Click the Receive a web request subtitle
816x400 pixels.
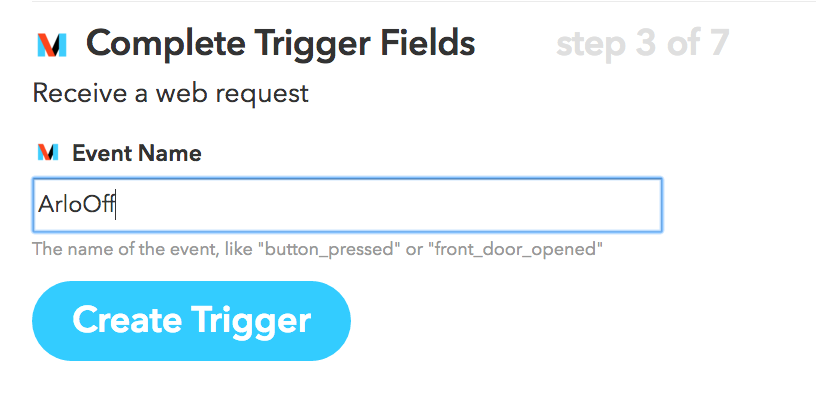[171, 94]
